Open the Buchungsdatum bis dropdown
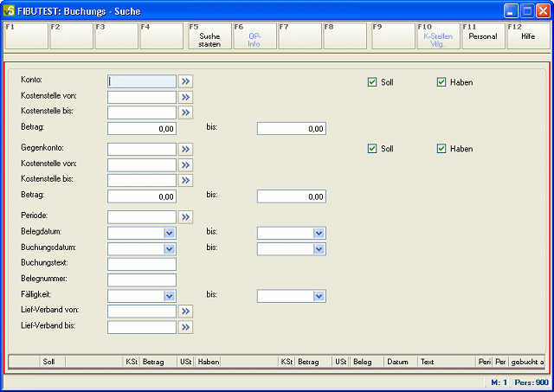Screen dimensions: 554x392 pos(319,249)
